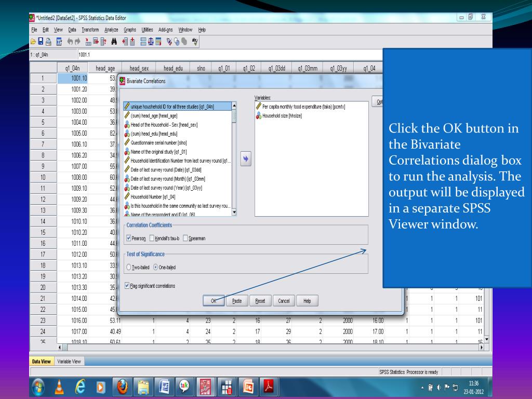This screenshot has width=532, height=399.
Task: Click the Print toolbar icon
Action: tap(48, 42)
